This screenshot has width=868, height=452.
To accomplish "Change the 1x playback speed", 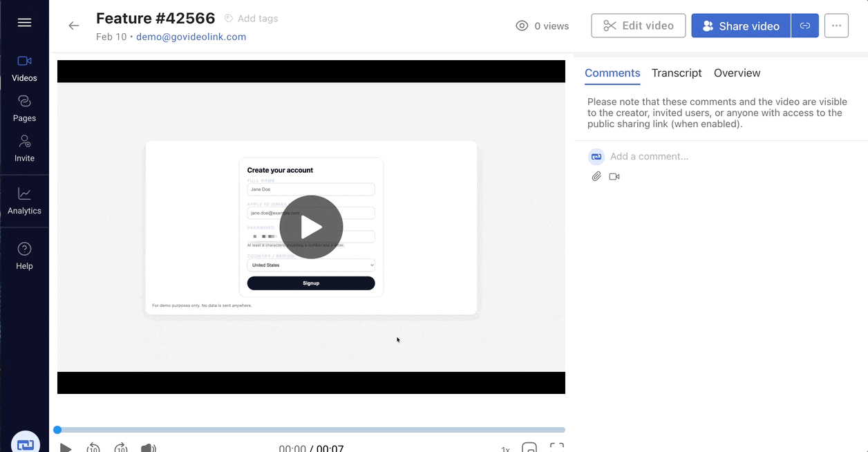I will 505,449.
